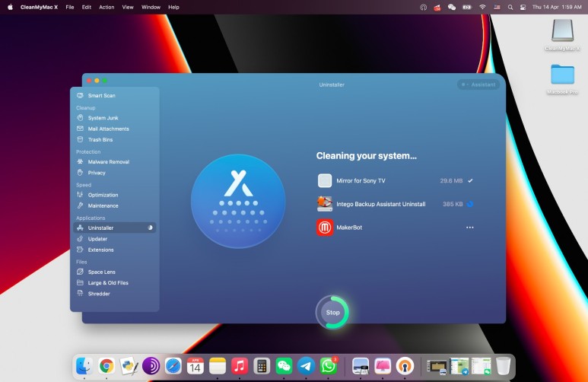The width and height of the screenshot is (588, 382).
Task: Open the Window menu
Action: coord(151,7)
